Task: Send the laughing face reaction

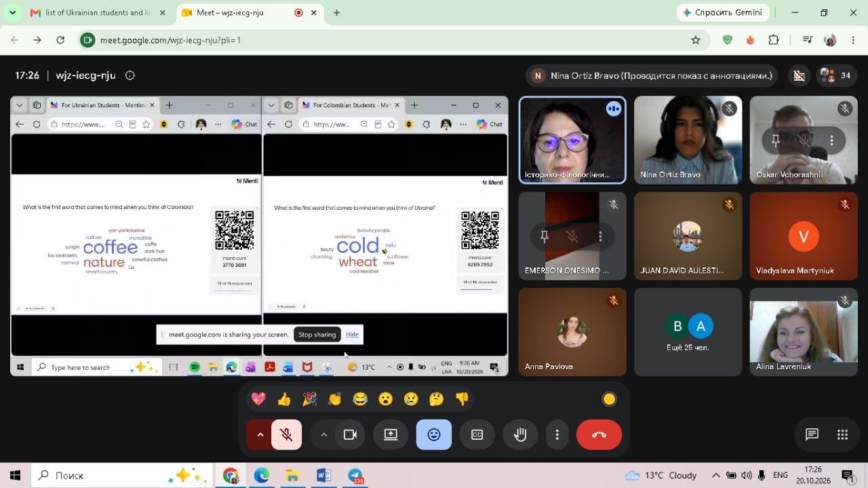Action: pyautogui.click(x=360, y=399)
